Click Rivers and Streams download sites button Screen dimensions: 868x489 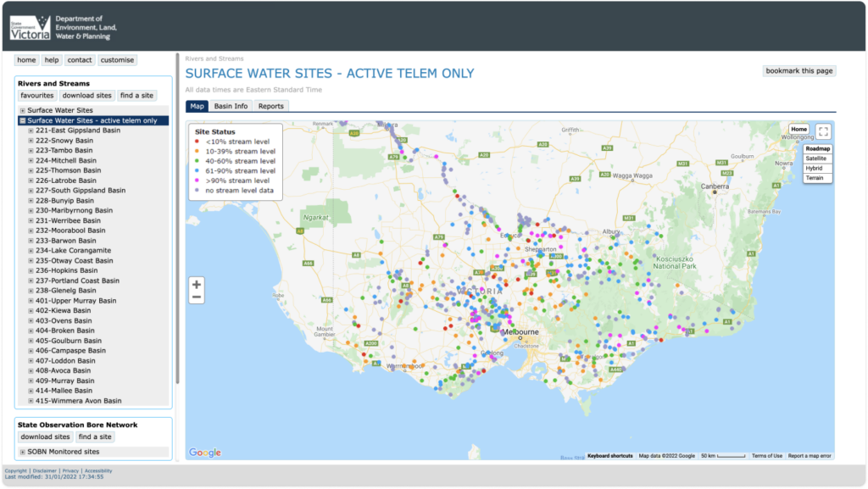pyautogui.click(x=86, y=96)
